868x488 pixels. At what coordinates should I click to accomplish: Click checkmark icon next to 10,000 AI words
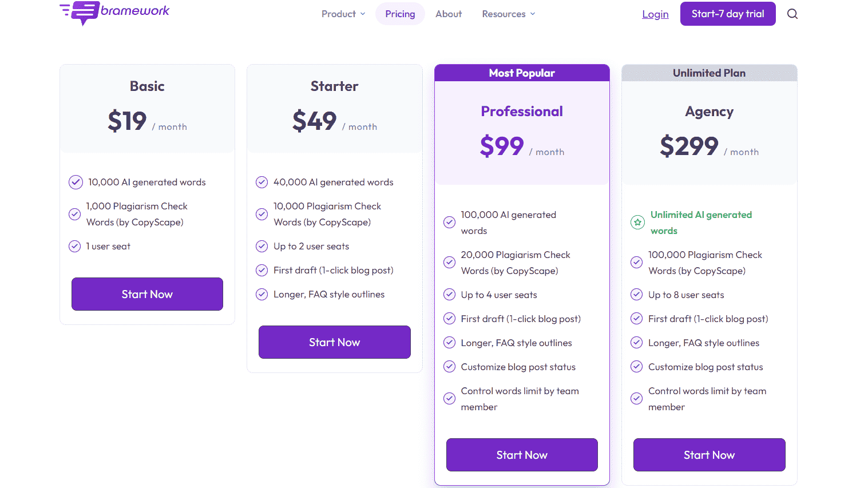point(76,182)
